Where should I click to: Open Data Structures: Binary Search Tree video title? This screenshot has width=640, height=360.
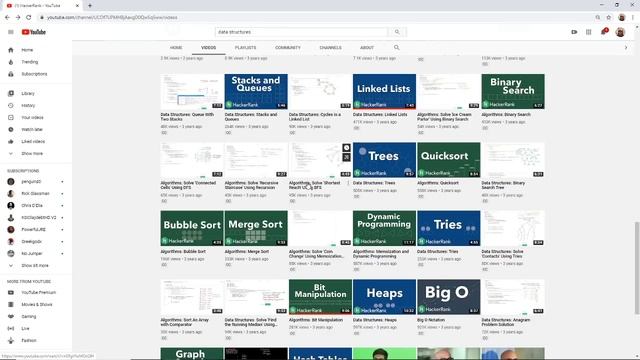point(503,185)
